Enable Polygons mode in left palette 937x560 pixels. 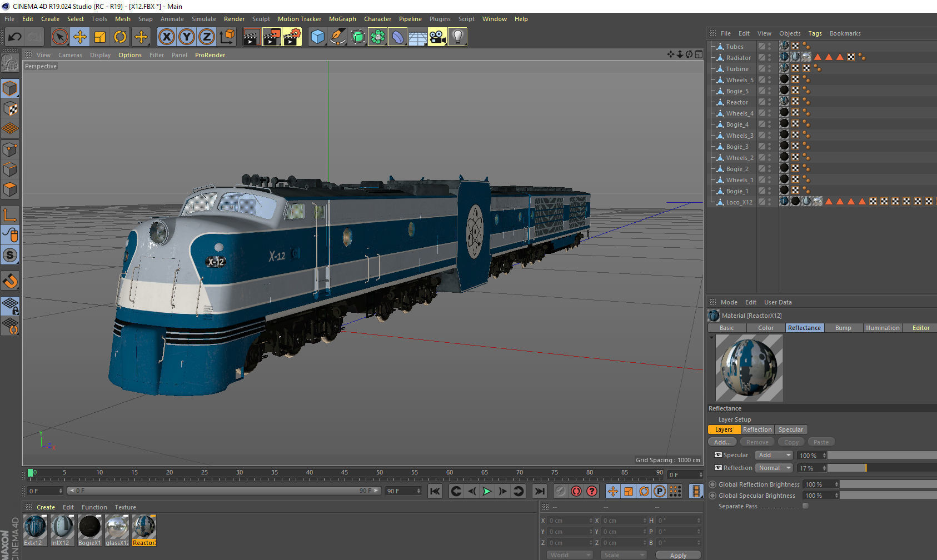pyautogui.click(x=10, y=190)
